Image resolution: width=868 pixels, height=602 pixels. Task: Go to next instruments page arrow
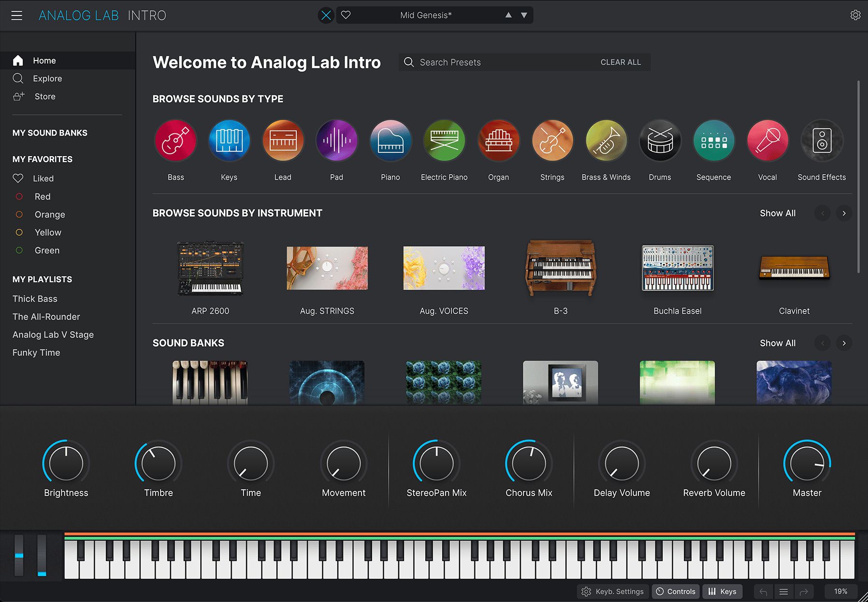(x=844, y=213)
